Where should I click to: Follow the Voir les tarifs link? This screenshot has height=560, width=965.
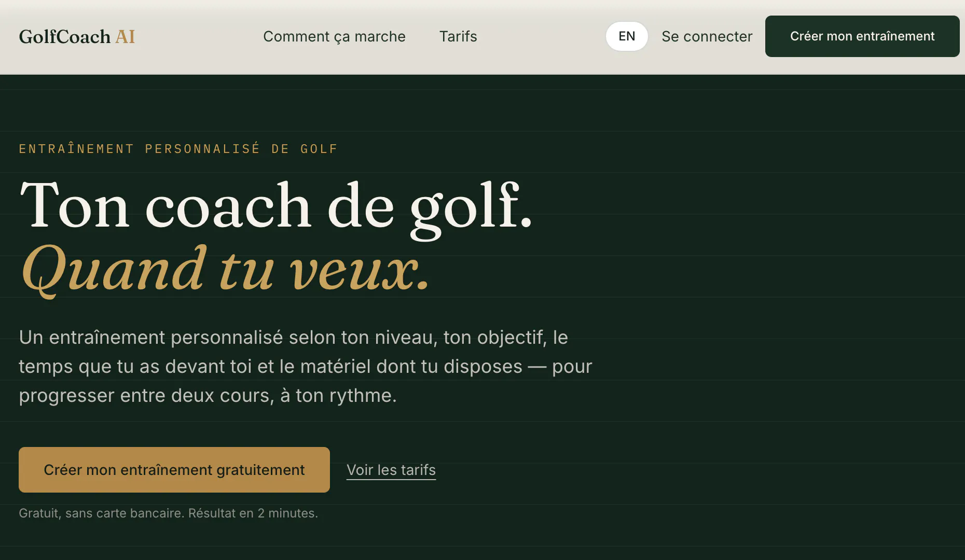[x=391, y=470]
